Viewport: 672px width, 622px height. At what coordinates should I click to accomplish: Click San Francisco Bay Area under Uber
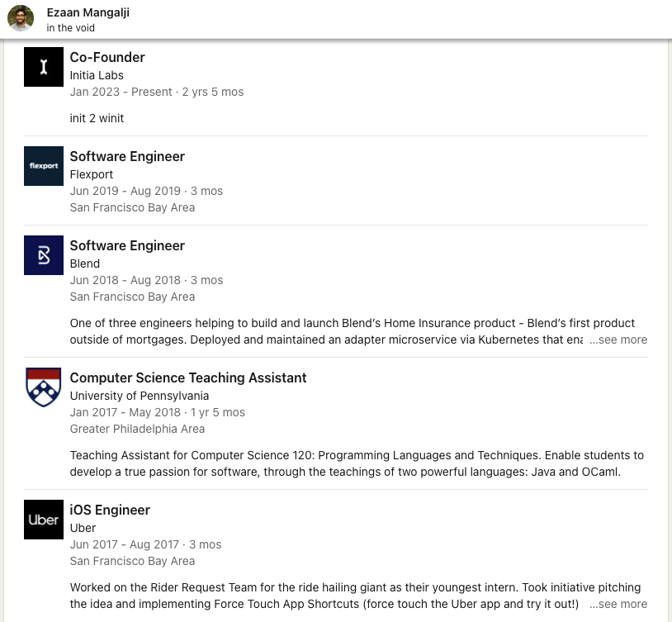(x=132, y=561)
